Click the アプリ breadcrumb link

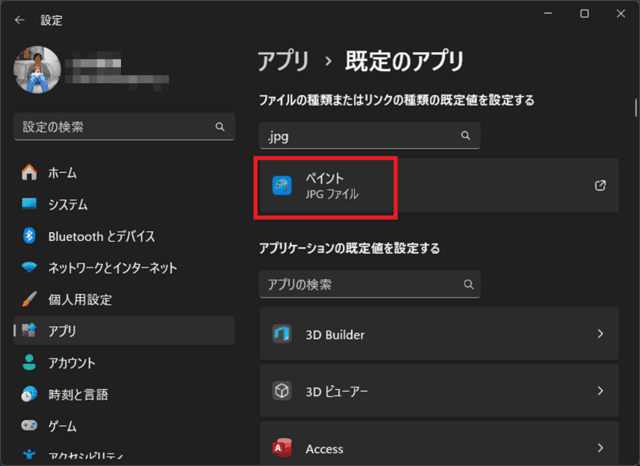[x=282, y=59]
